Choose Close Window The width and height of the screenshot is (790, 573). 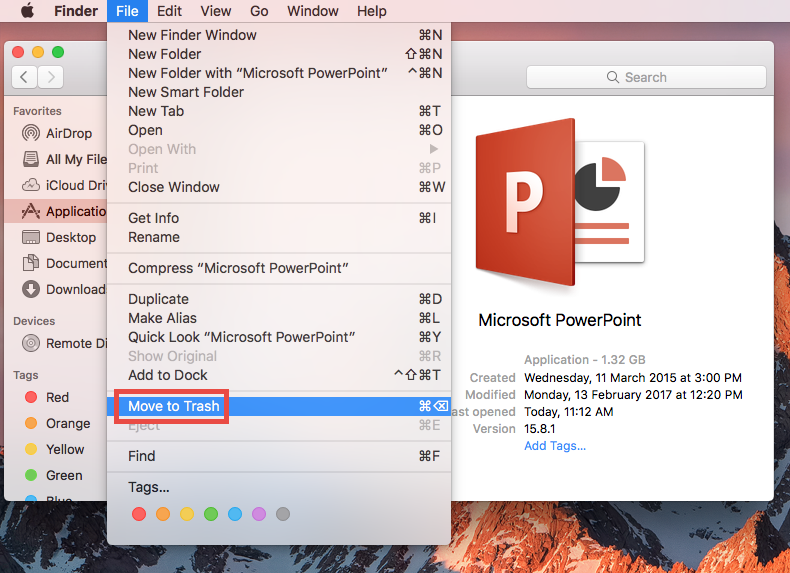tap(279, 187)
